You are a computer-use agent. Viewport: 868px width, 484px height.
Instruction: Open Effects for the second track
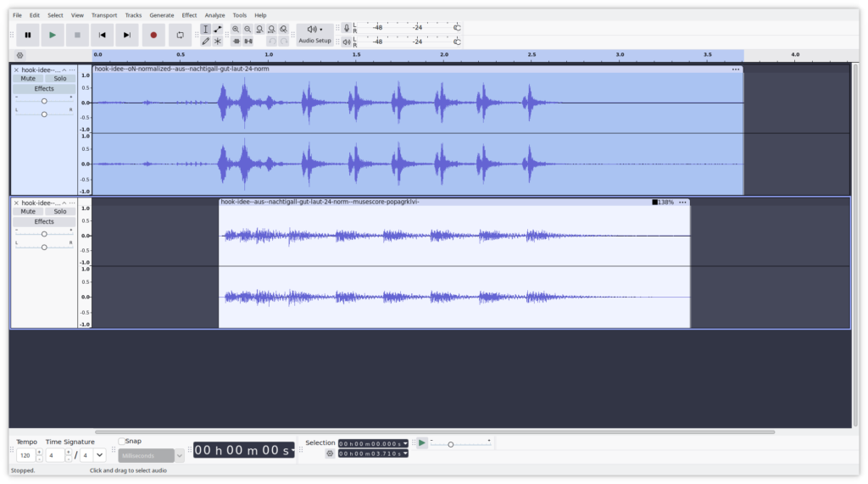[x=44, y=221]
